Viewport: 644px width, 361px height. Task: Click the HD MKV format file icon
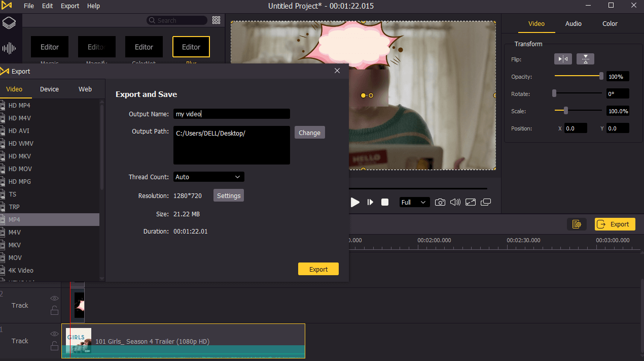tap(3, 156)
